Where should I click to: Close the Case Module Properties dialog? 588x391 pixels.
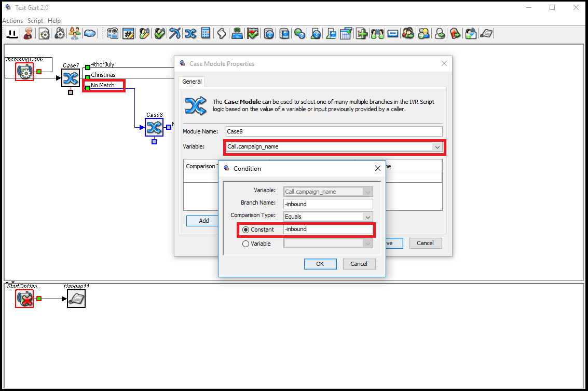[x=444, y=63]
